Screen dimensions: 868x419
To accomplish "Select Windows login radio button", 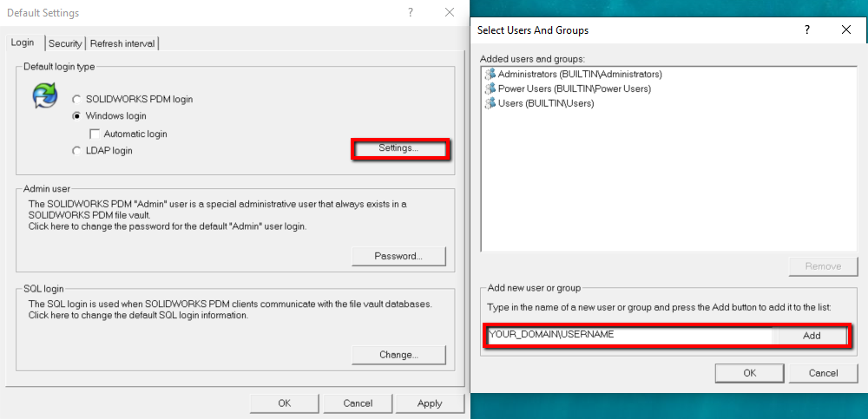I will coord(77,116).
